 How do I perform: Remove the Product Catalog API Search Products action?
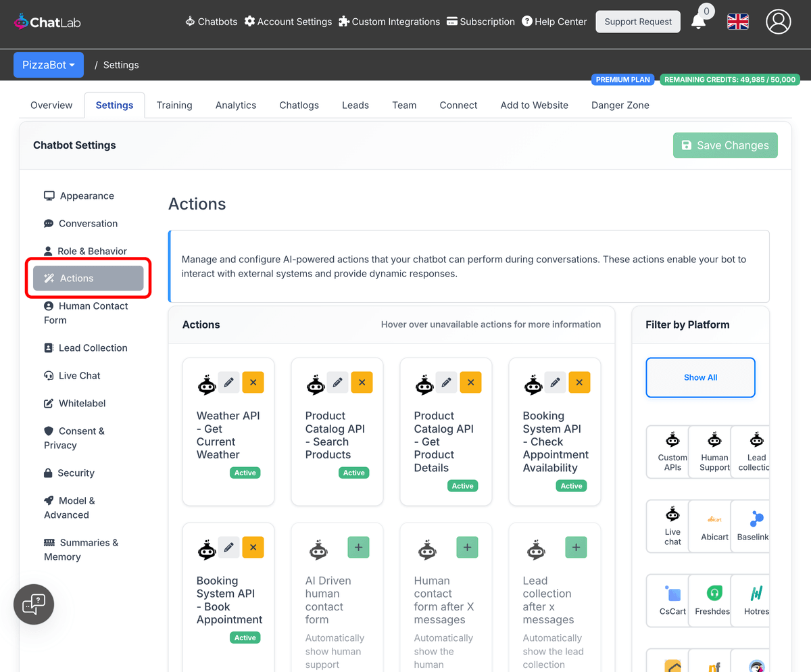click(362, 382)
